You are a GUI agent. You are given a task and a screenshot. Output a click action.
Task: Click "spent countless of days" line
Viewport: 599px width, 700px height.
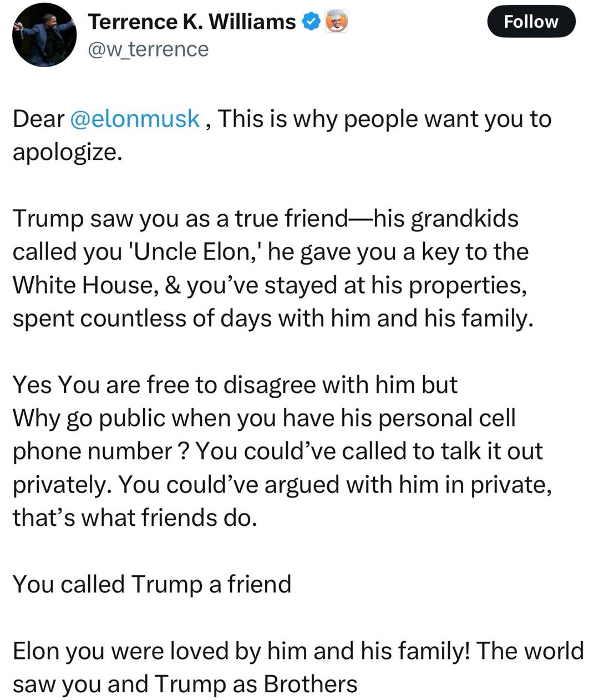273,319
